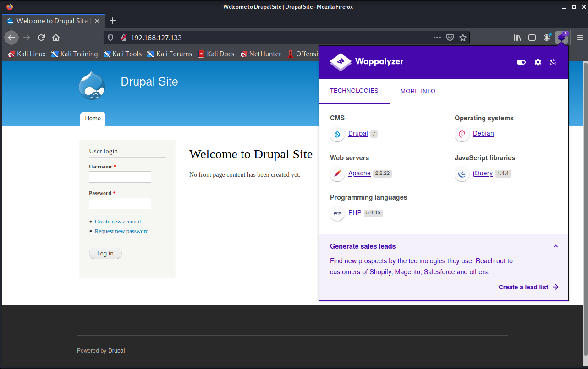Open the Apache technology link
Screen dimensions: 588x369
coord(359,174)
